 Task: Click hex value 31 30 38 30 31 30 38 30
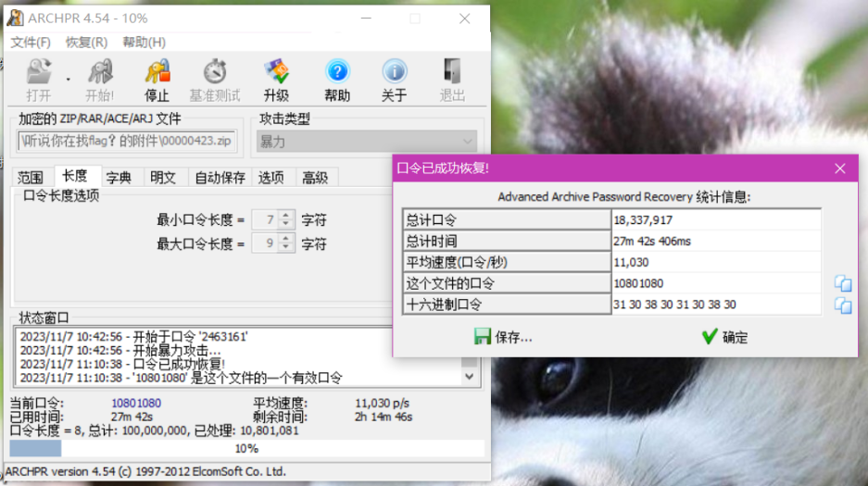[x=716, y=304]
